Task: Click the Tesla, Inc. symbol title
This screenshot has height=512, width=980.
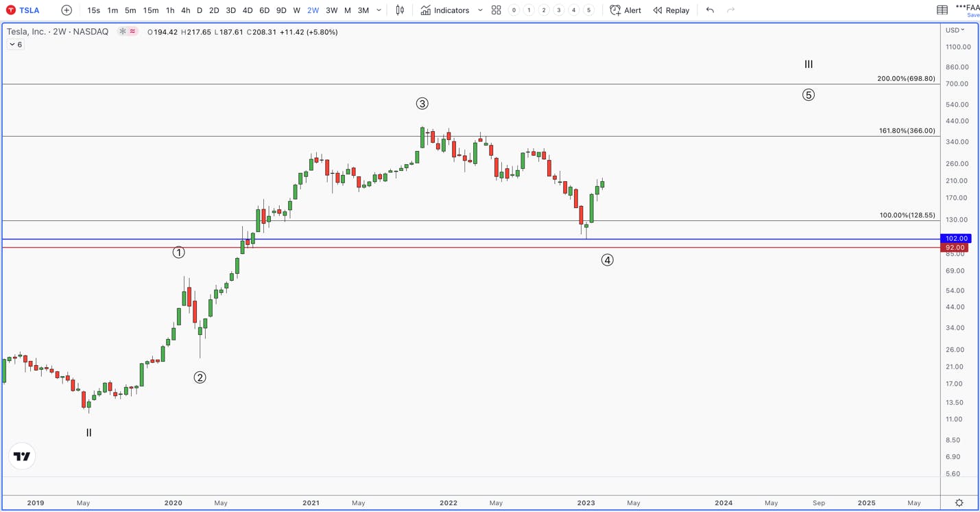Action: pyautogui.click(x=58, y=32)
